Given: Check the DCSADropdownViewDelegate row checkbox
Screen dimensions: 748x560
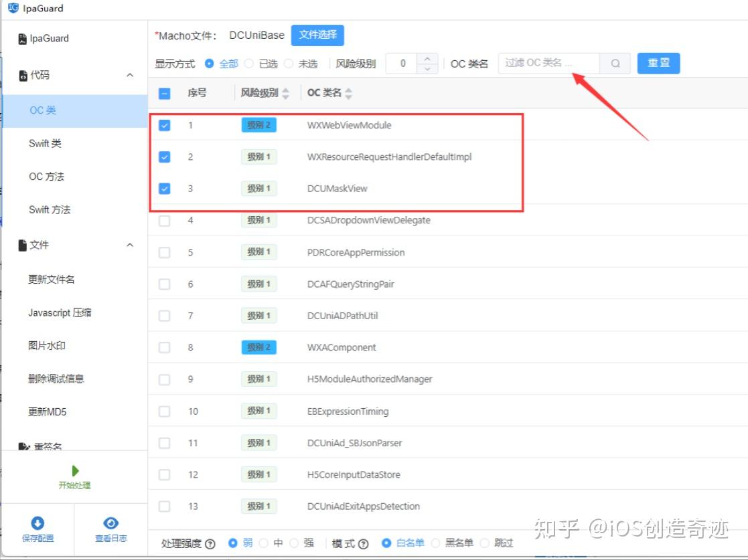Looking at the screenshot, I should pos(164,220).
